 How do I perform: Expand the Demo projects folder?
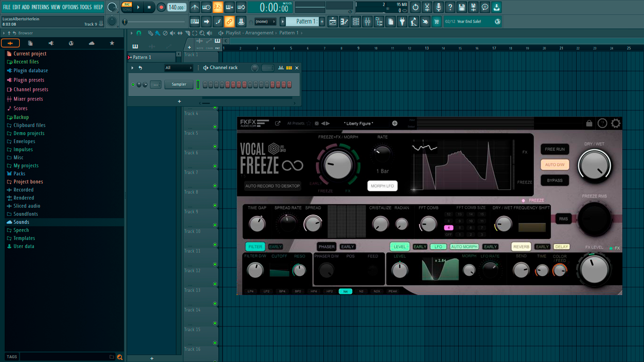tap(29, 133)
